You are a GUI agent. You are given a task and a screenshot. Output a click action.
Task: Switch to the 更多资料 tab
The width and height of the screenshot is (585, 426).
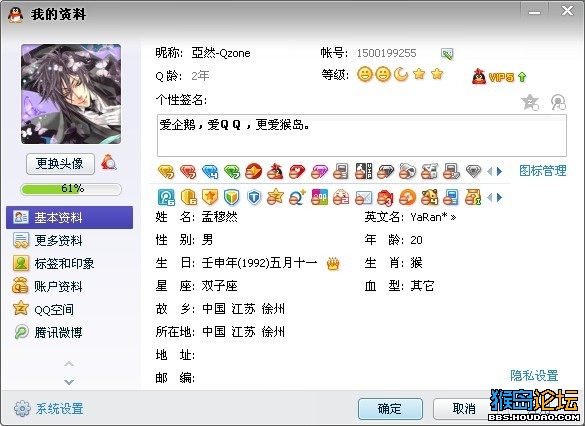(69, 241)
